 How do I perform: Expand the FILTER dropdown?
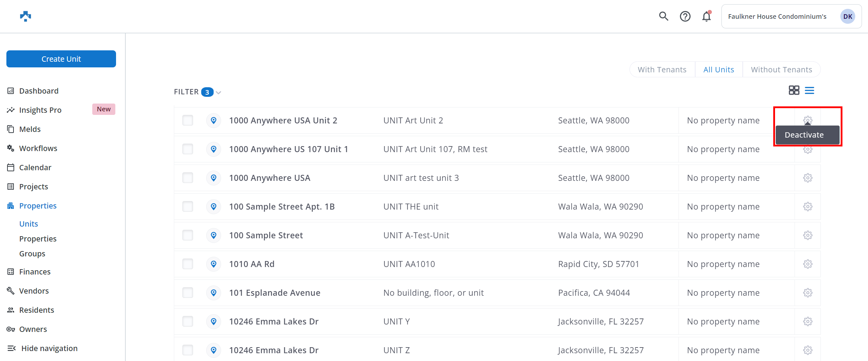tap(198, 92)
